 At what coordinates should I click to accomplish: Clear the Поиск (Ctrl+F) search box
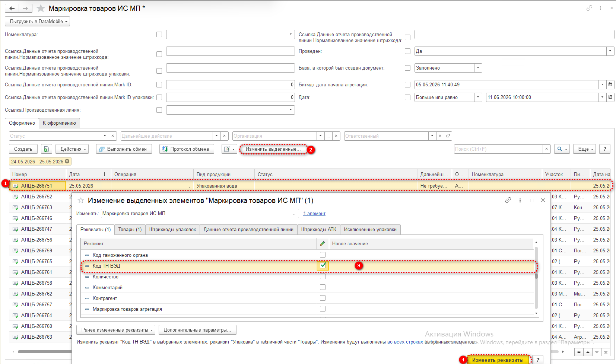(546, 149)
